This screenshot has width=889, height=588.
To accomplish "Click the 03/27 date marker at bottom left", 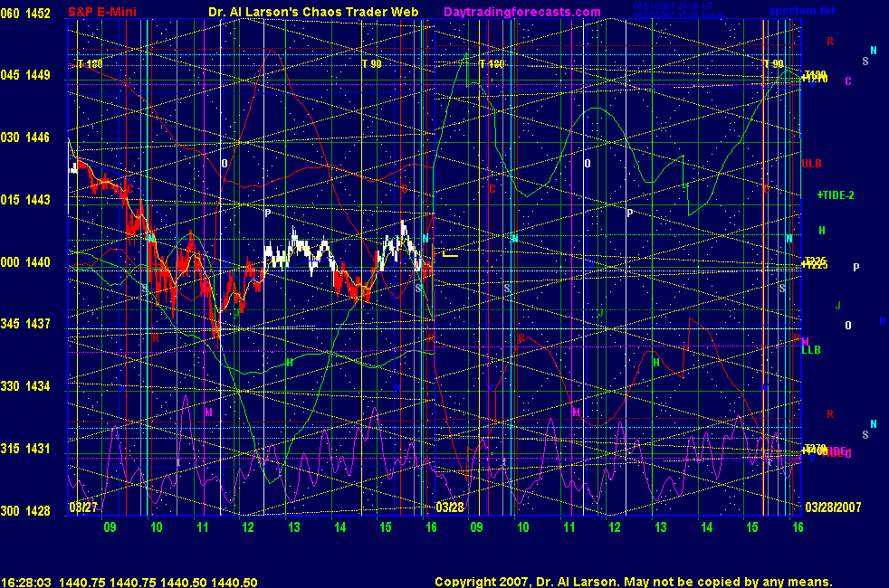I will (82, 507).
